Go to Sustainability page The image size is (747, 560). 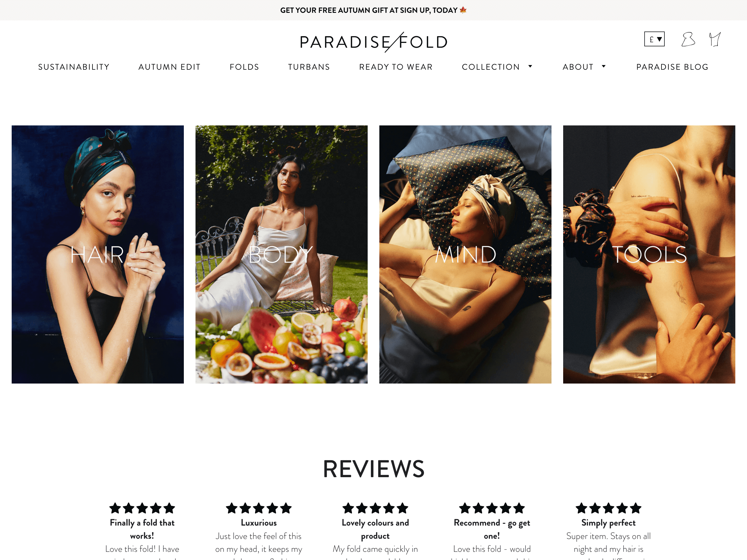point(74,67)
